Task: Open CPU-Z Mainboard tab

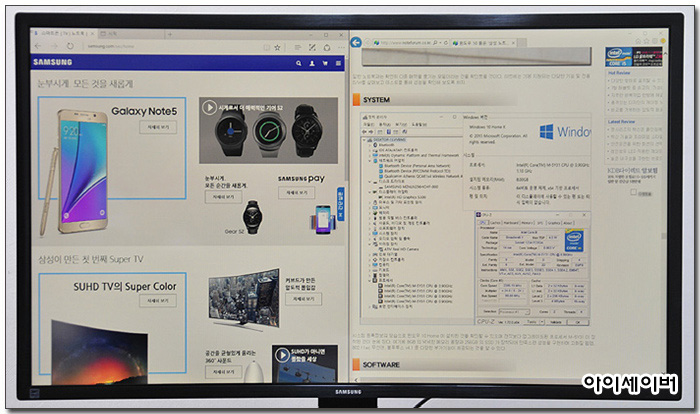Action: [x=511, y=222]
